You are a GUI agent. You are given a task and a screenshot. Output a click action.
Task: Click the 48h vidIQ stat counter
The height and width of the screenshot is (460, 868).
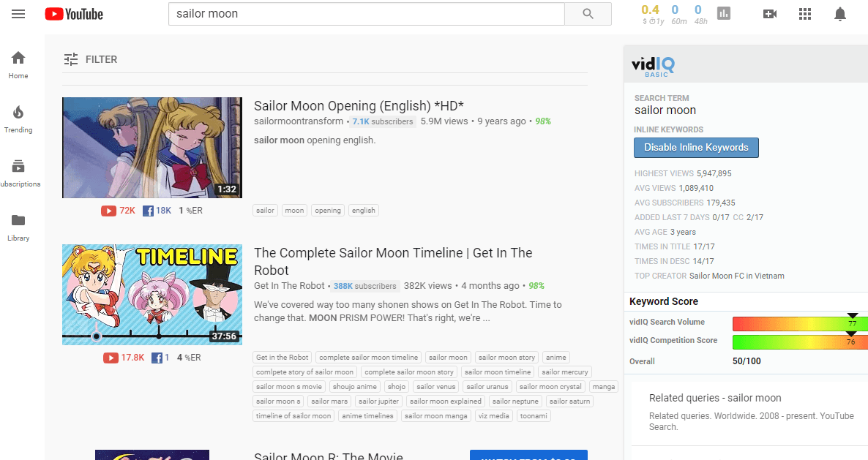coord(700,15)
